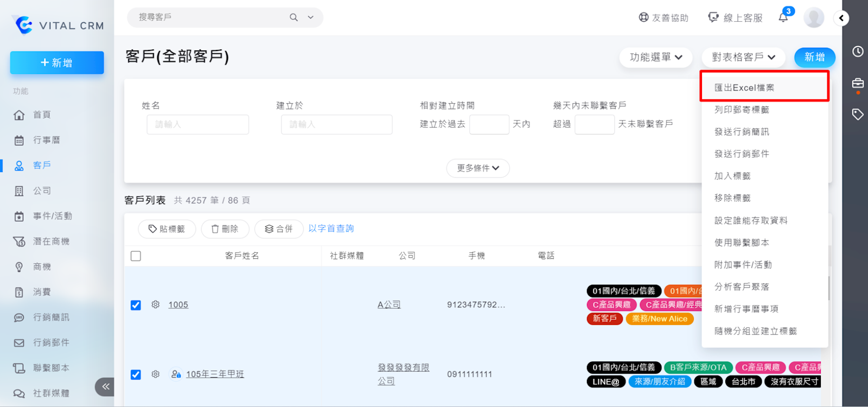Click the briefcase icon in right sidebar
The image size is (868, 407).
(858, 83)
